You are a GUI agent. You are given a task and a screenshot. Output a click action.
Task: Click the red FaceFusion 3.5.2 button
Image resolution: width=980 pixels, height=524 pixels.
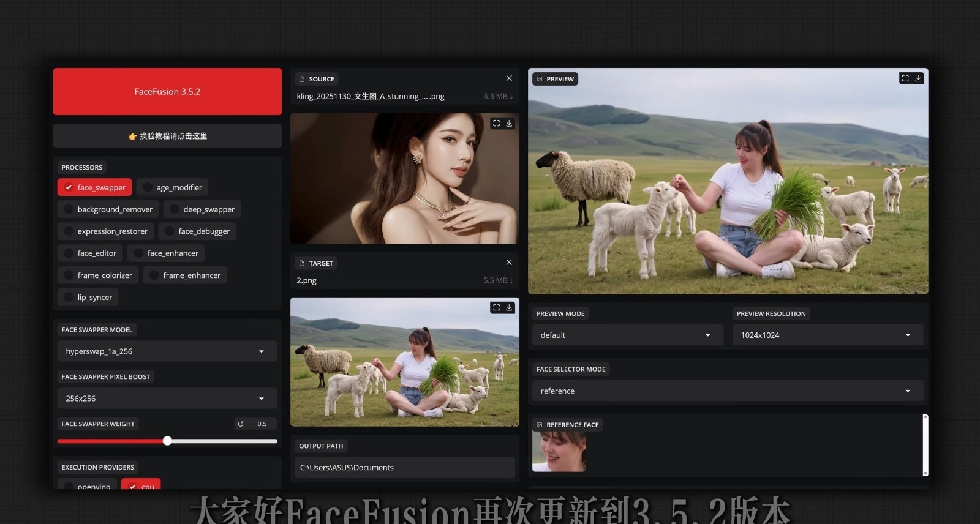point(167,92)
